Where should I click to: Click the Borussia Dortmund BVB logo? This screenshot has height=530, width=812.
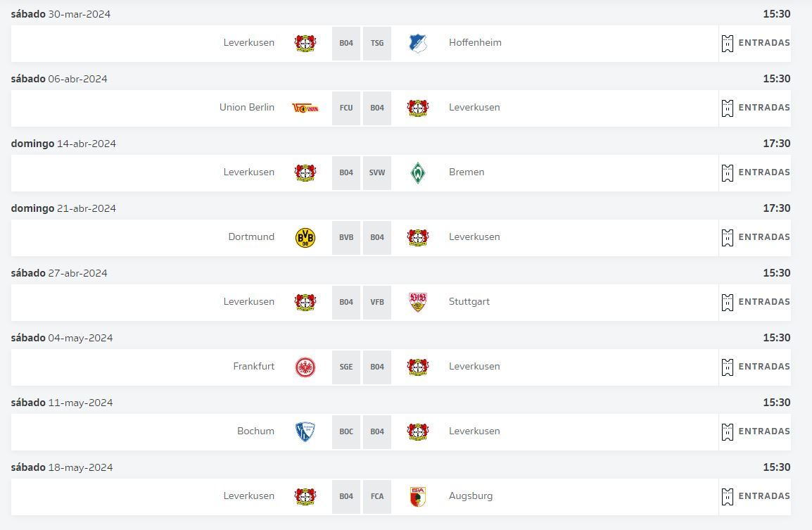pos(305,237)
